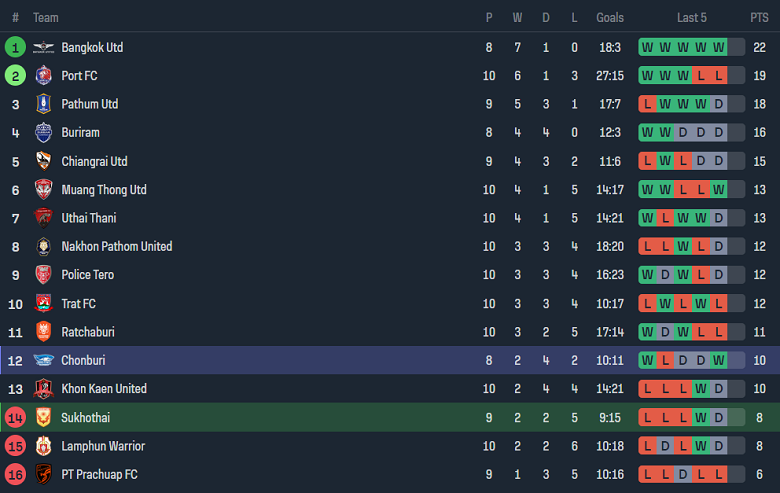780x493 pixels.
Task: Click the Muang Thong Utd crest
Action: 43,190
